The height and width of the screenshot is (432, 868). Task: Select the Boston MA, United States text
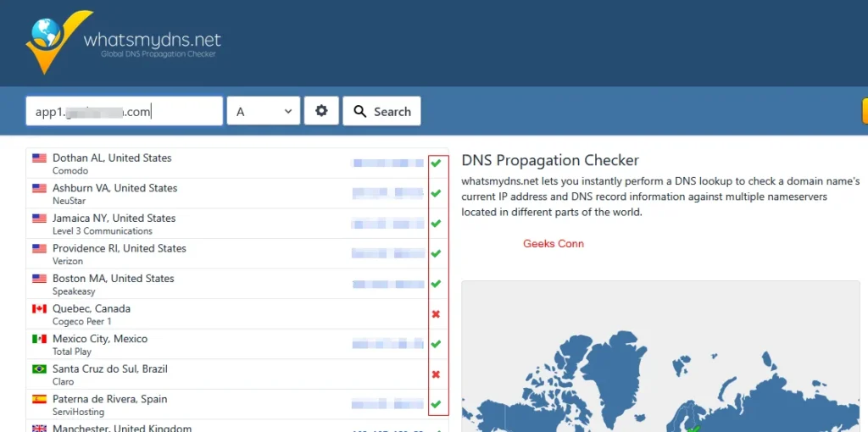coord(113,278)
